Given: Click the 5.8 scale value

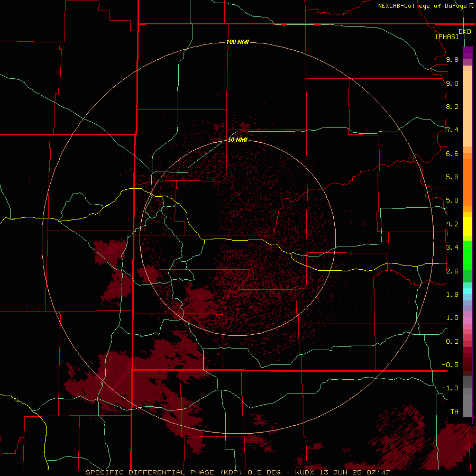Looking at the screenshot, I should tap(452, 177).
